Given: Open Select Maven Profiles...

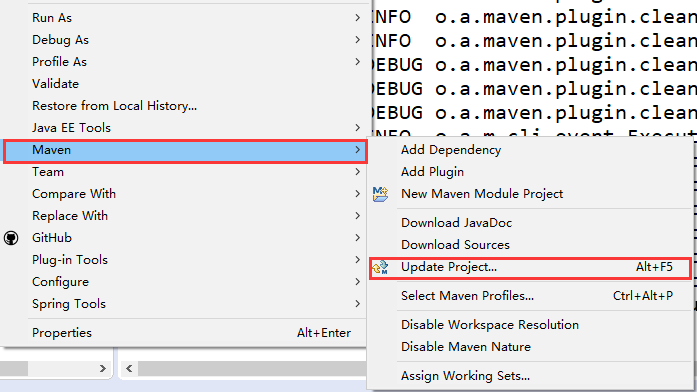Looking at the screenshot, I should point(531,296).
